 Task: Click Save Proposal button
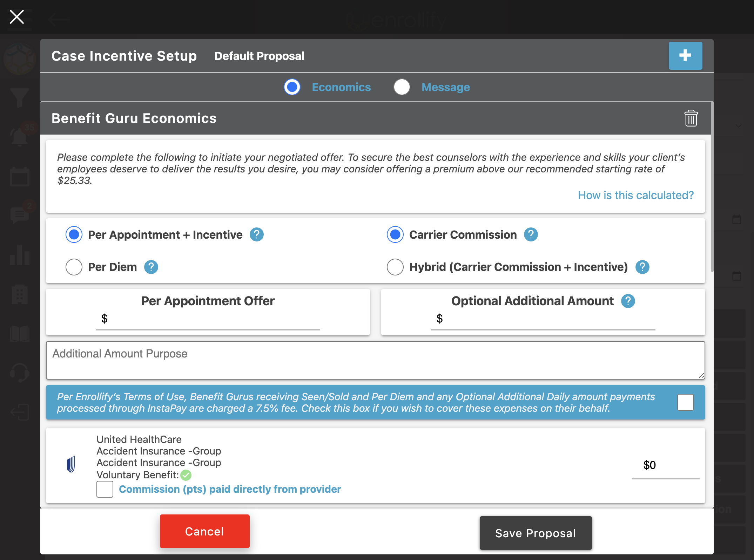(x=536, y=533)
